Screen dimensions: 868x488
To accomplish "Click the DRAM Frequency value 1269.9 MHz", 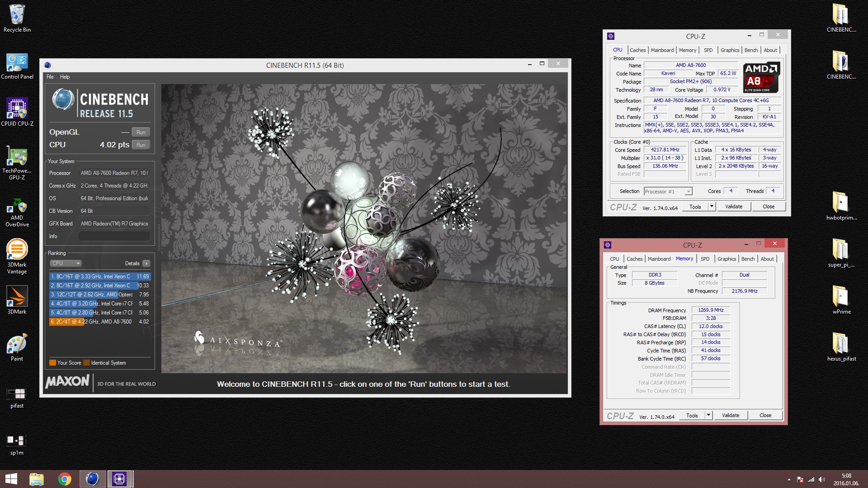I will 710,310.
